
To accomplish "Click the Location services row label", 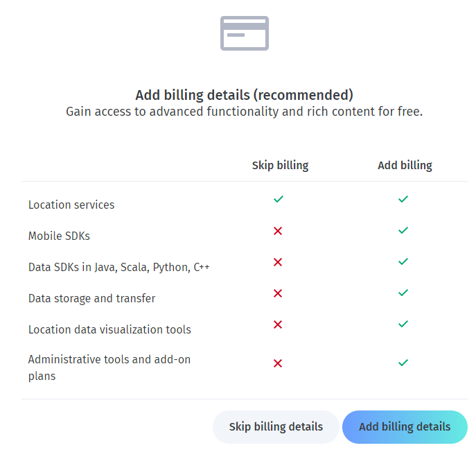I will click(71, 205).
